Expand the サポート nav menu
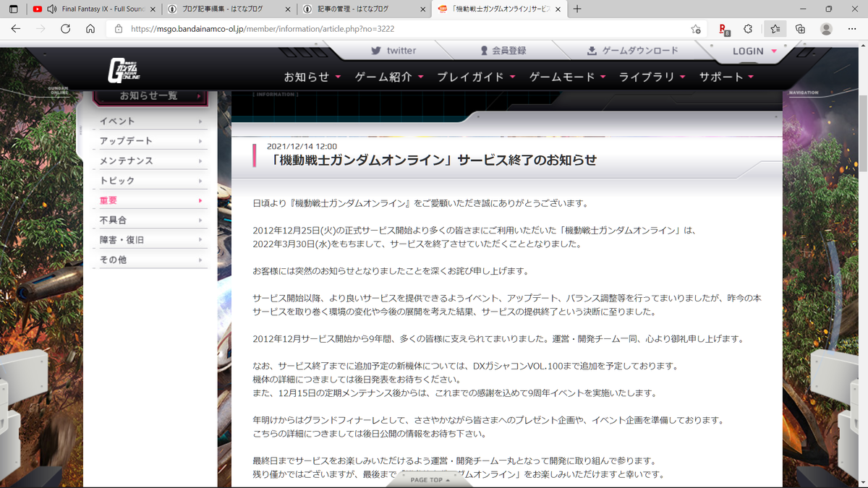Viewport: 868px width, 488px height. 727,77
